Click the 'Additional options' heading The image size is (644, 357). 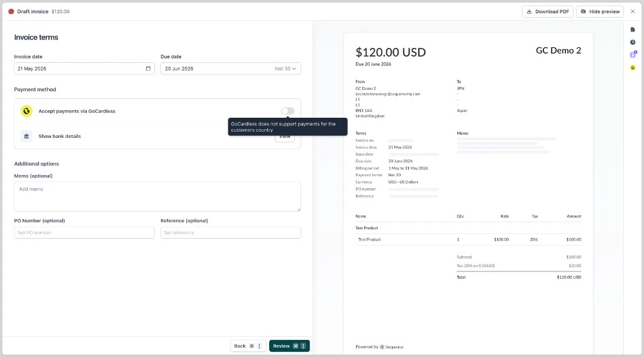point(36,164)
